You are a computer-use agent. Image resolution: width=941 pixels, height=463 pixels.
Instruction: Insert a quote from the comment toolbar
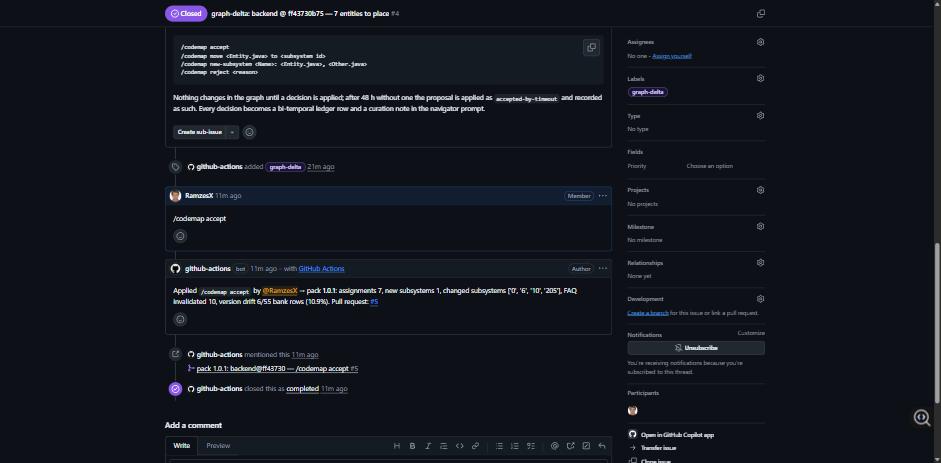[x=443, y=446]
